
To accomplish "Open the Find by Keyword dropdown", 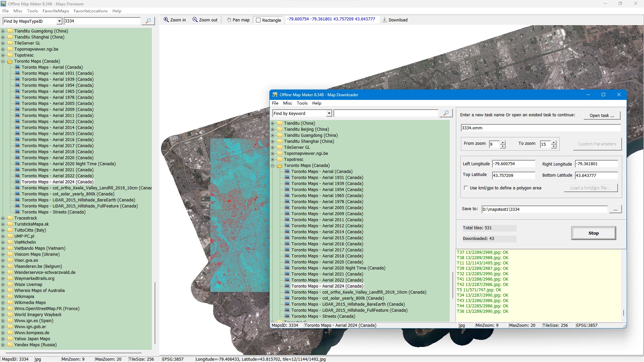I will [329, 113].
